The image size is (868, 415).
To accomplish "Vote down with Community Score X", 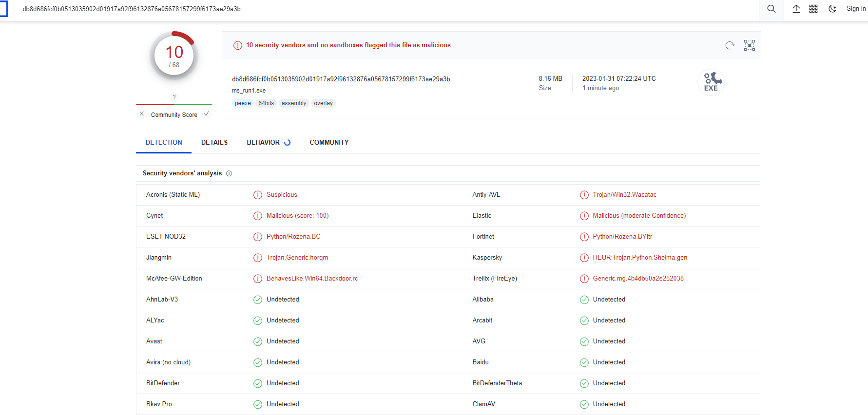I will [x=142, y=114].
